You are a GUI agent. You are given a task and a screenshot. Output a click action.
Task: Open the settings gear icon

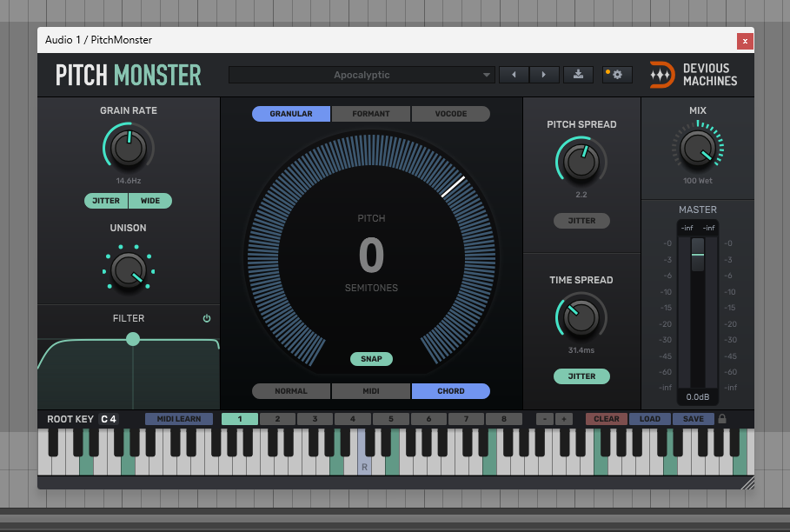point(617,75)
